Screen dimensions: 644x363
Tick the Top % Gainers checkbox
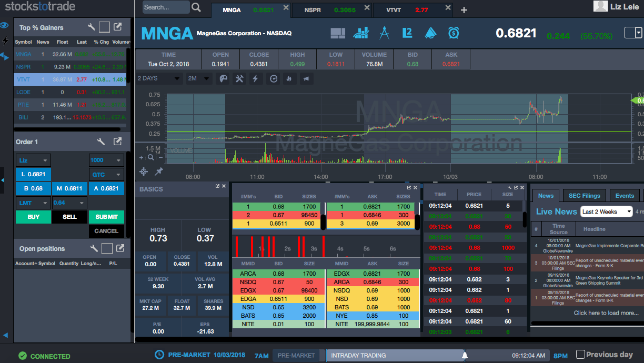(104, 27)
